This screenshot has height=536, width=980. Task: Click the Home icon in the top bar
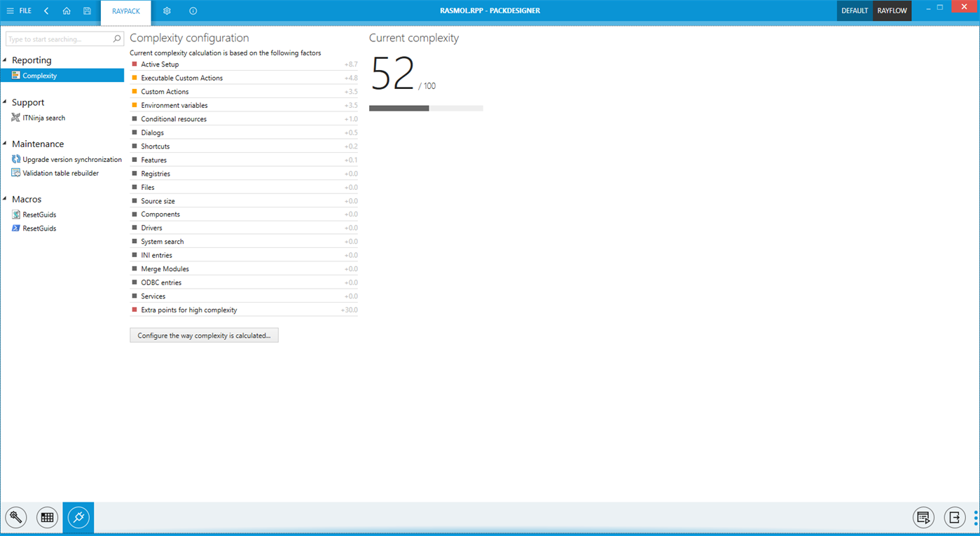click(67, 11)
